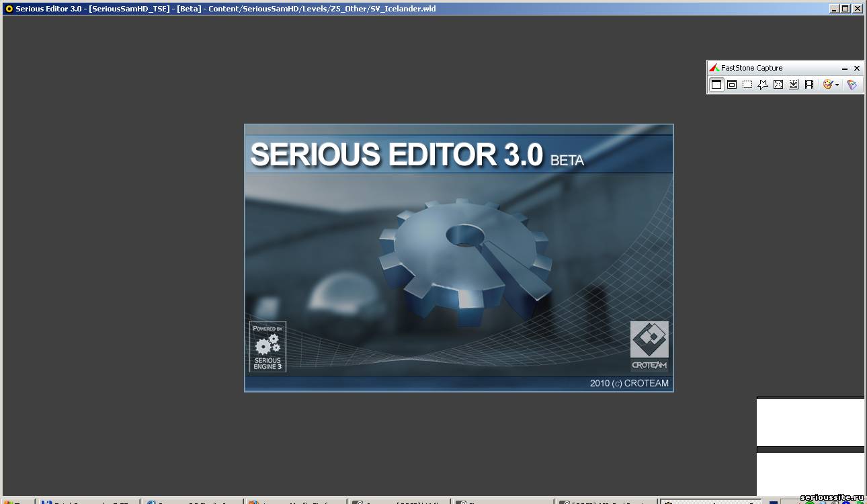The width and height of the screenshot is (867, 504).
Task: Start Capture Scrolling Window tool
Action: pyautogui.click(x=794, y=85)
